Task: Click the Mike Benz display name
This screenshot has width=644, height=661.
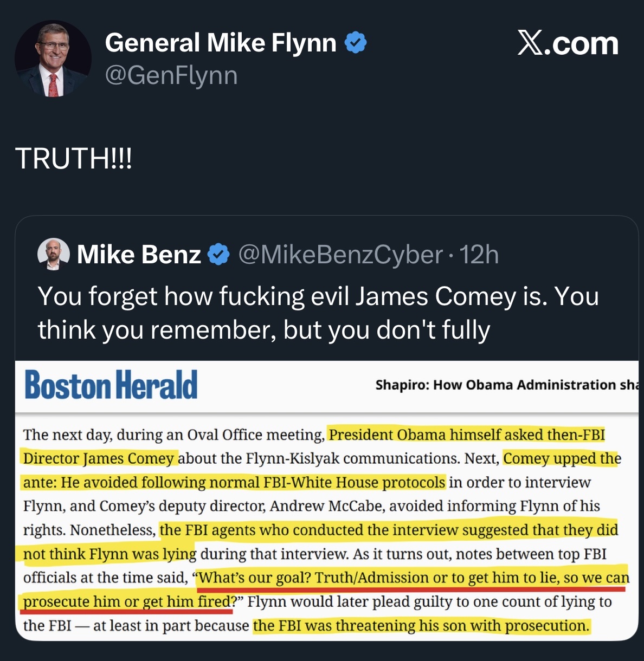Action: [x=139, y=255]
